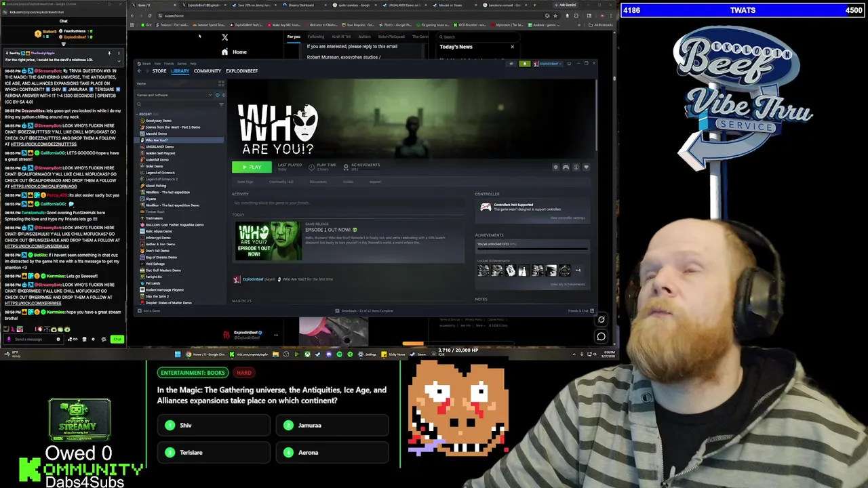
Task: Open the Help menu in Steam
Action: coord(193,64)
